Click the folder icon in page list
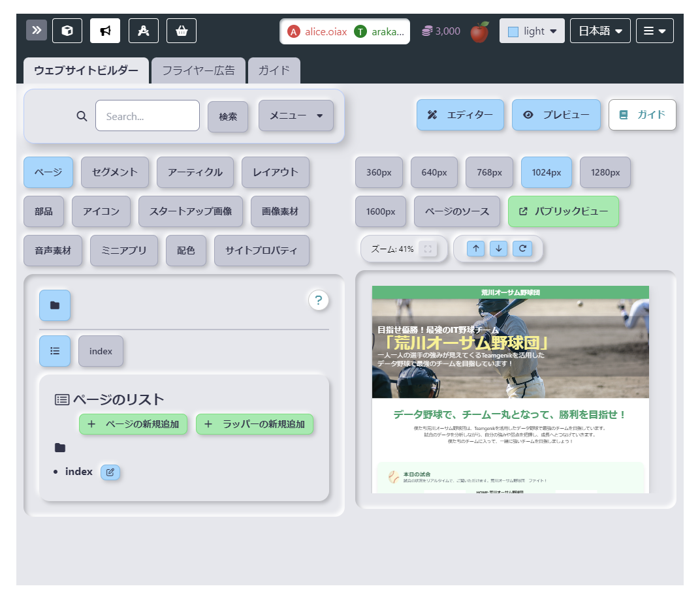The image size is (700, 599). coord(60,448)
